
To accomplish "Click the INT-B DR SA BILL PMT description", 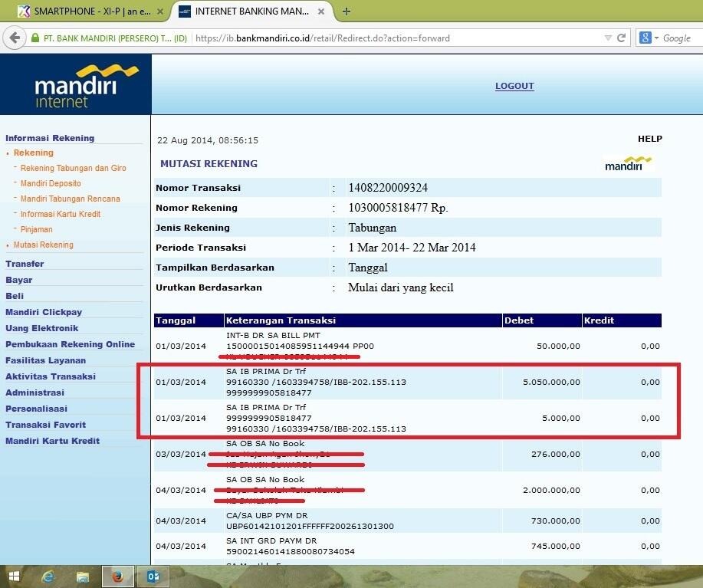I will tap(273, 335).
